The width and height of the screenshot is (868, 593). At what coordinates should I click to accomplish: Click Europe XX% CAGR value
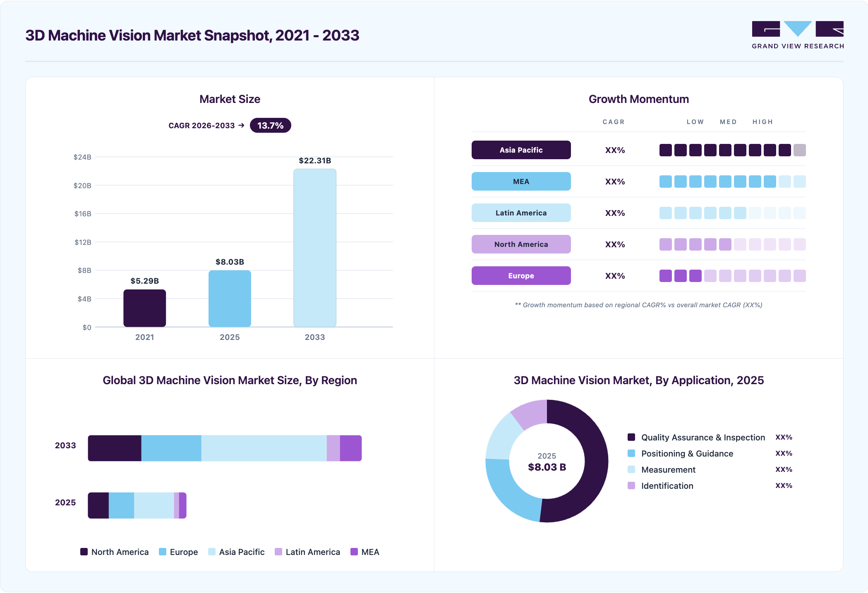click(615, 276)
